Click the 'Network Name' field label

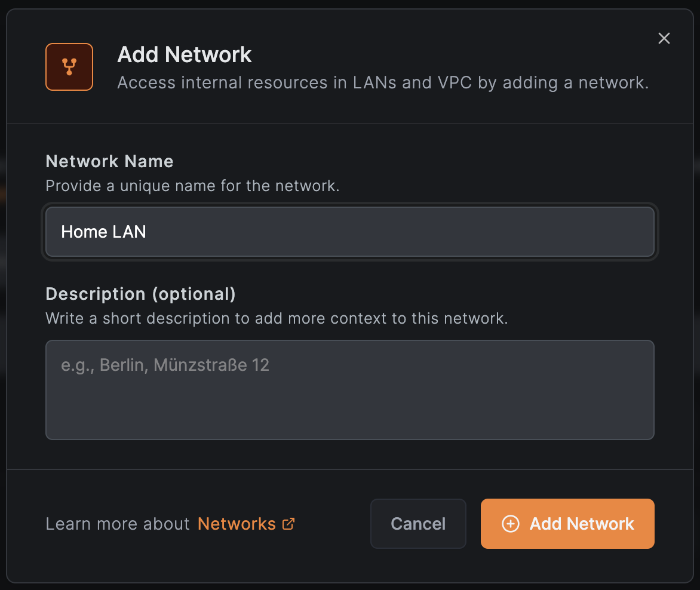(109, 161)
